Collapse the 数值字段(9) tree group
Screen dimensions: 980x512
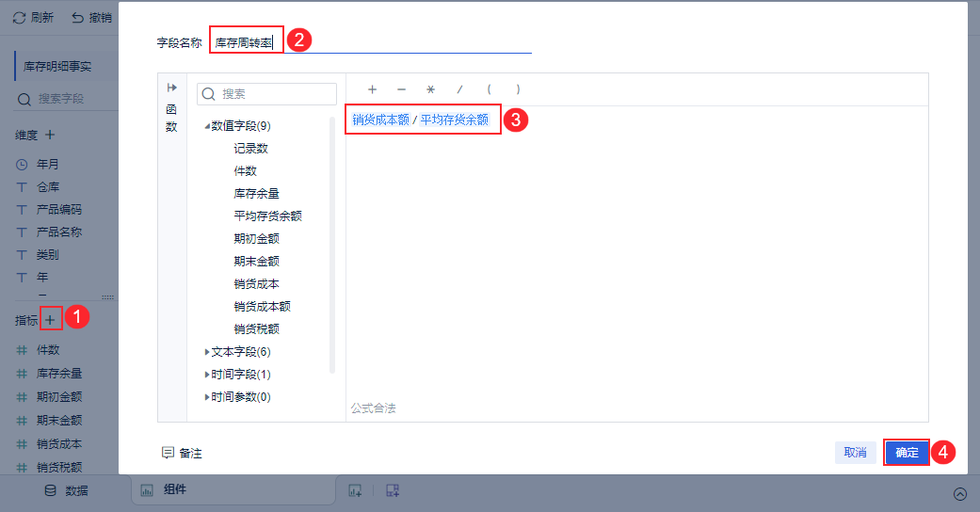point(207,126)
